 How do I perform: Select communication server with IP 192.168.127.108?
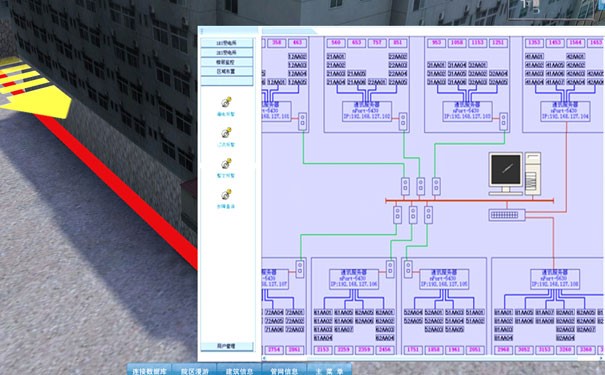(x=555, y=279)
